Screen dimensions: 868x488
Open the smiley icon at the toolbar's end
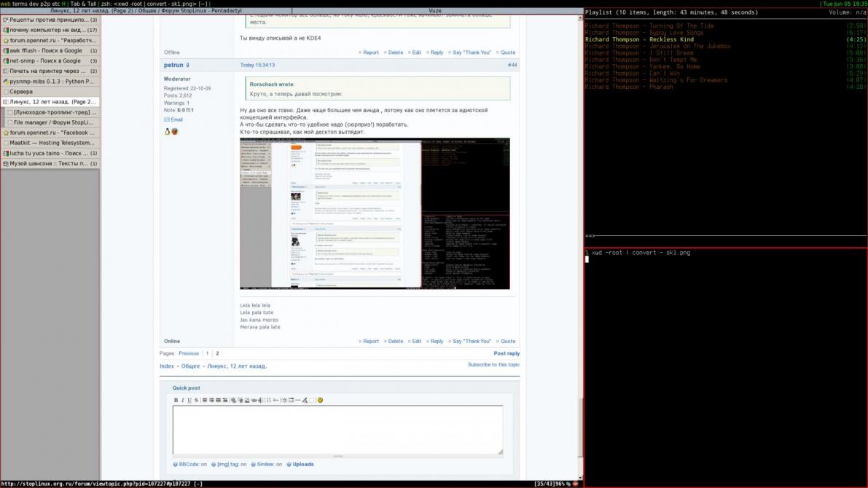(x=320, y=399)
